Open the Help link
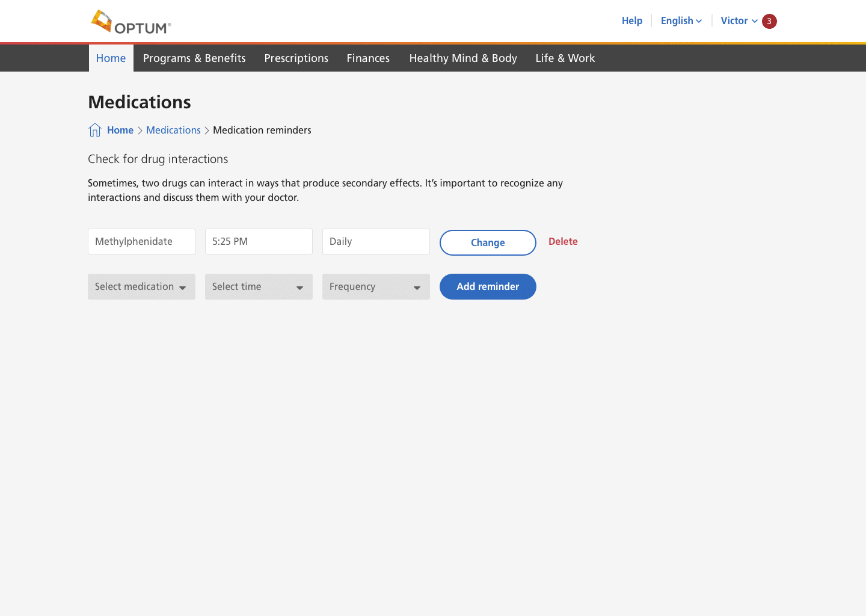The height and width of the screenshot is (616, 866). pyautogui.click(x=632, y=21)
